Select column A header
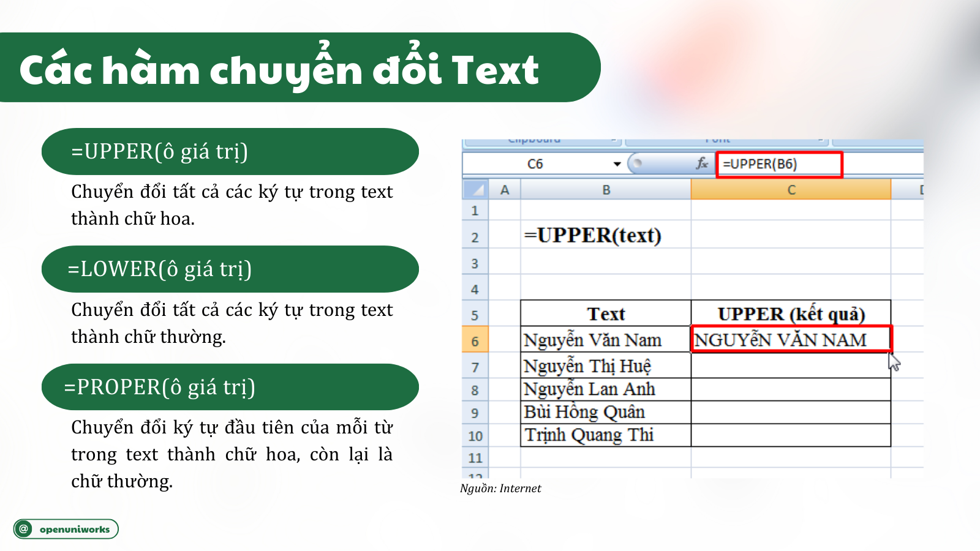 tap(504, 190)
